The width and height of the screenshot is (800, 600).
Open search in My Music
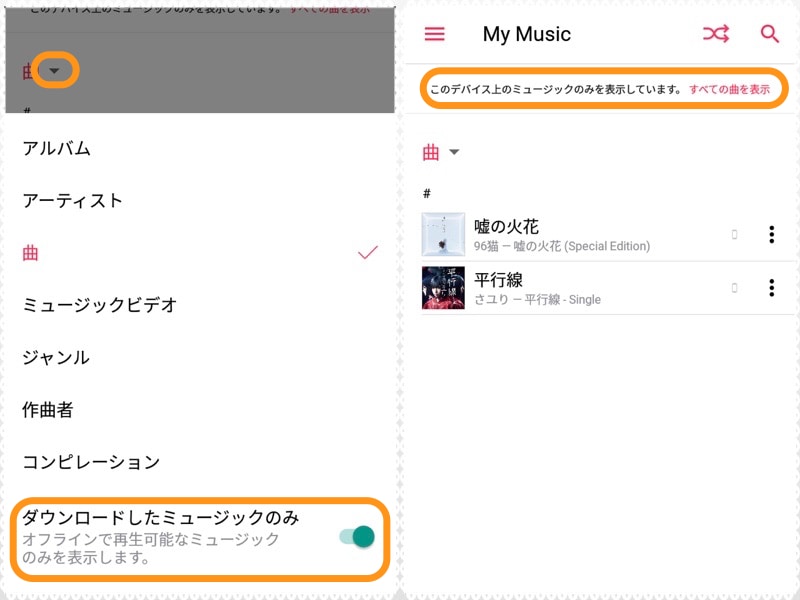(x=770, y=33)
